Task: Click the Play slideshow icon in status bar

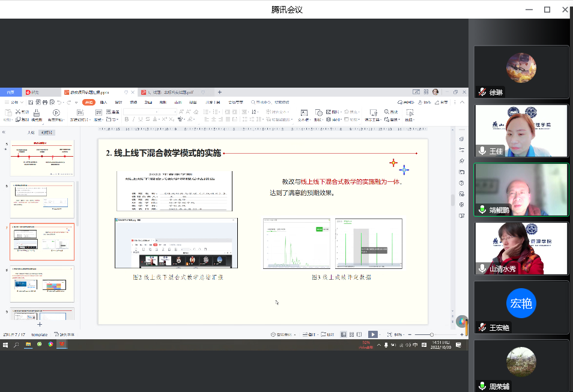Action: pyautogui.click(x=373, y=334)
